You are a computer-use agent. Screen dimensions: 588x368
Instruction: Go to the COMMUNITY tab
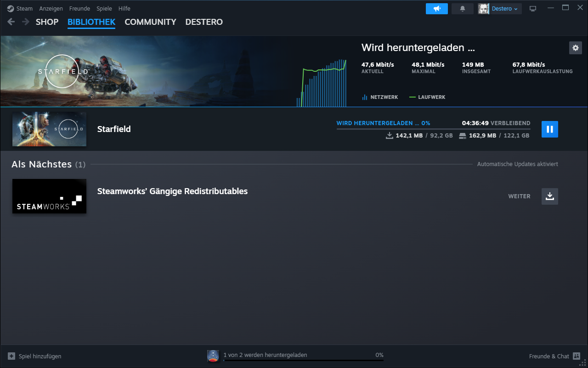pyautogui.click(x=150, y=22)
